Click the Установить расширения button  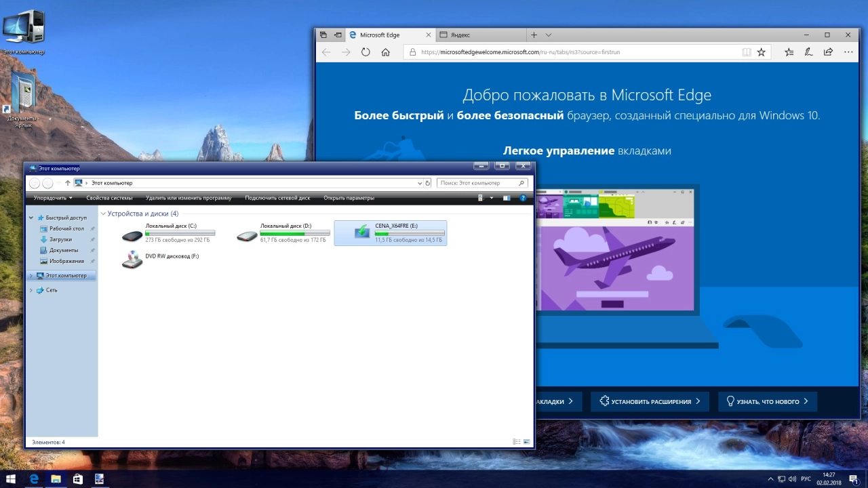pyautogui.click(x=650, y=401)
